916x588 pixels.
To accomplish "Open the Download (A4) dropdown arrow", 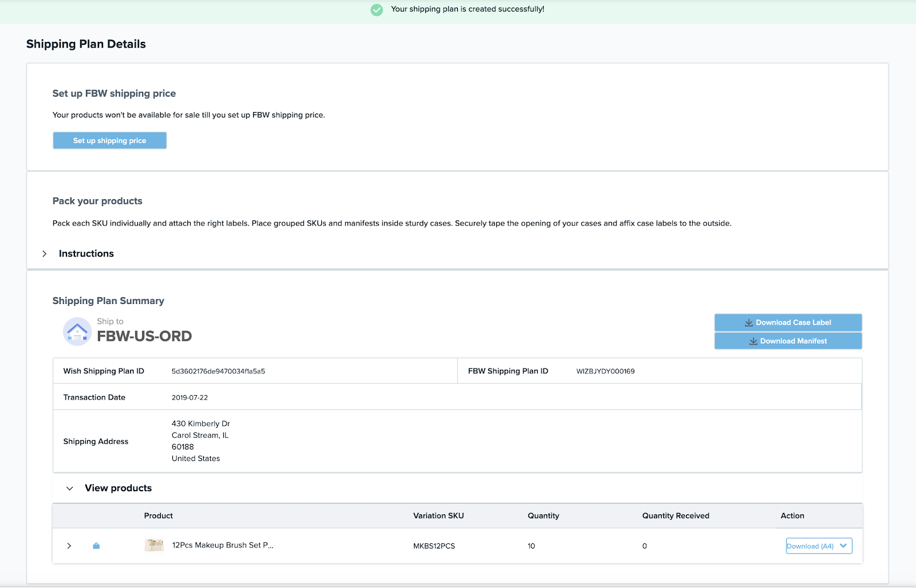I will point(843,546).
